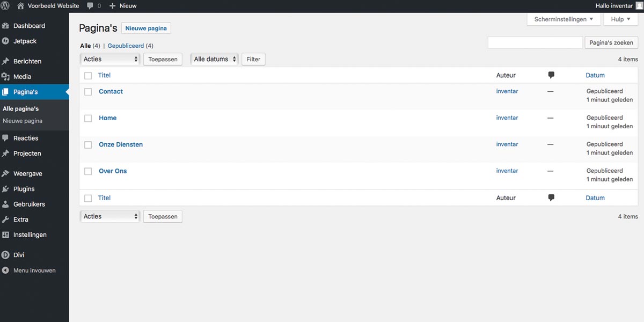Open the top Acties bulk dropdown

110,59
